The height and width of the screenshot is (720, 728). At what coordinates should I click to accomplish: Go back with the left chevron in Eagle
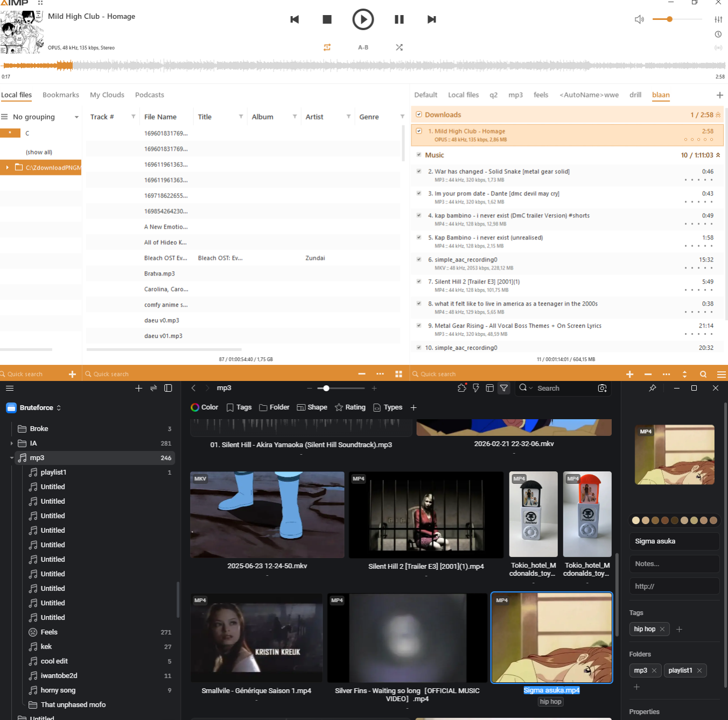193,388
